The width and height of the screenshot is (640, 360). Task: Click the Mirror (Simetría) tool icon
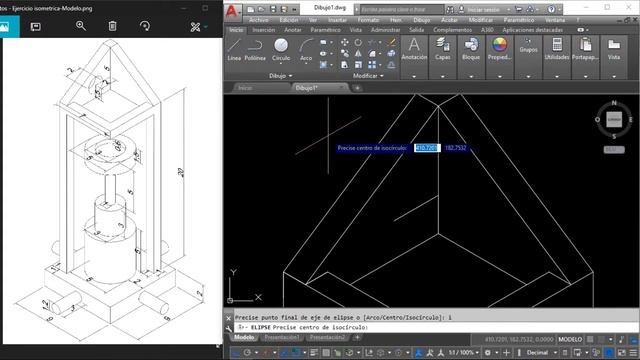(358, 53)
